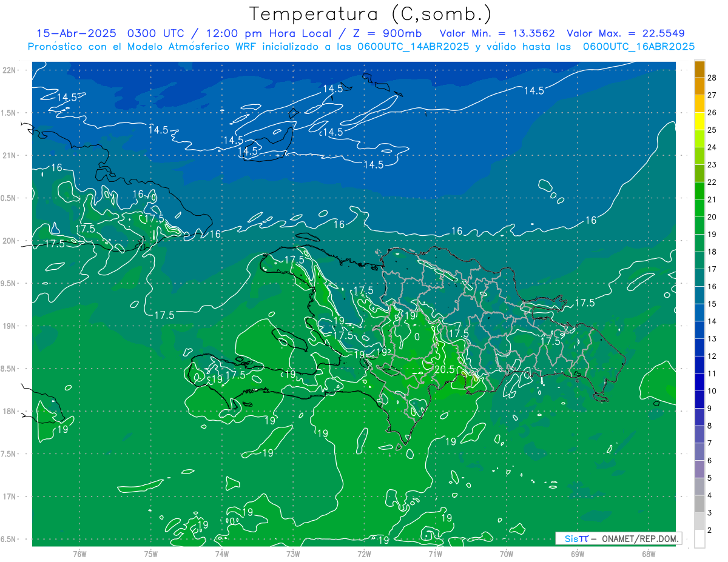Click the "20.5" contour label
Screen dimensions: 728x562
tap(445, 369)
